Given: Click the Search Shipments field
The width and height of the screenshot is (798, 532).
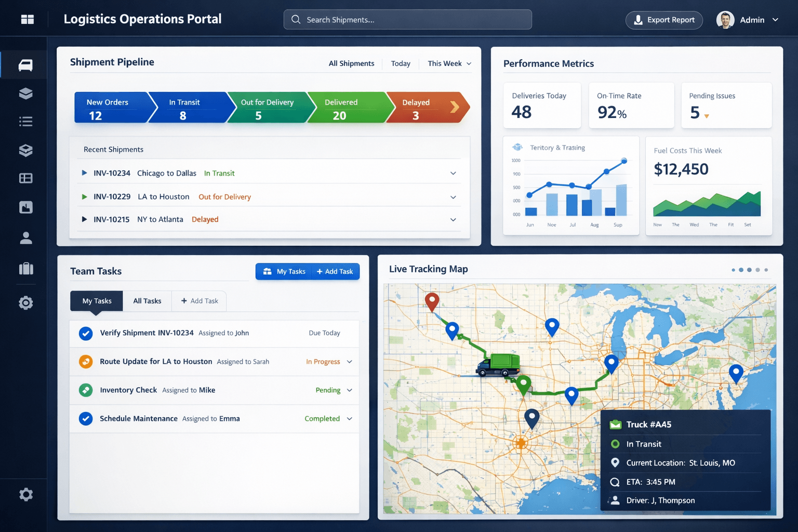Looking at the screenshot, I should [407, 19].
